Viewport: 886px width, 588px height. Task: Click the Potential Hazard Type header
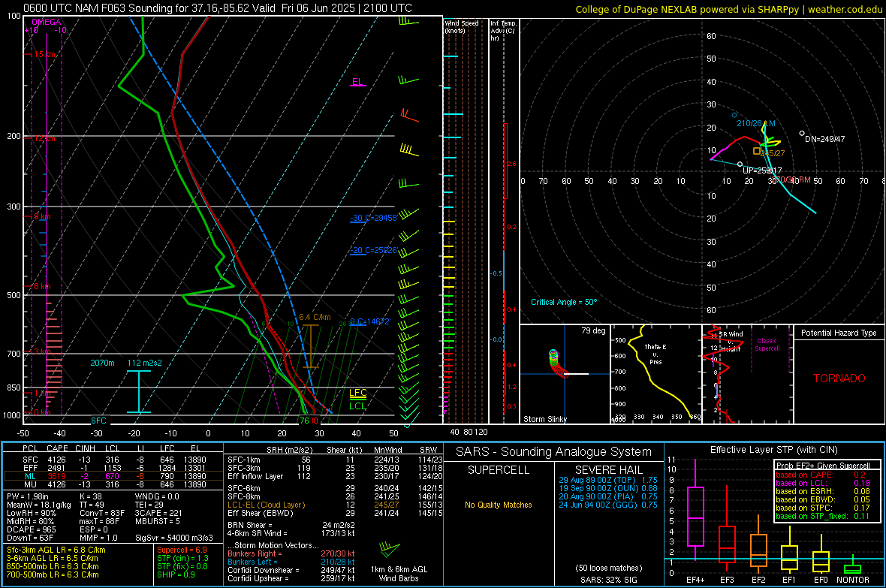tap(839, 333)
